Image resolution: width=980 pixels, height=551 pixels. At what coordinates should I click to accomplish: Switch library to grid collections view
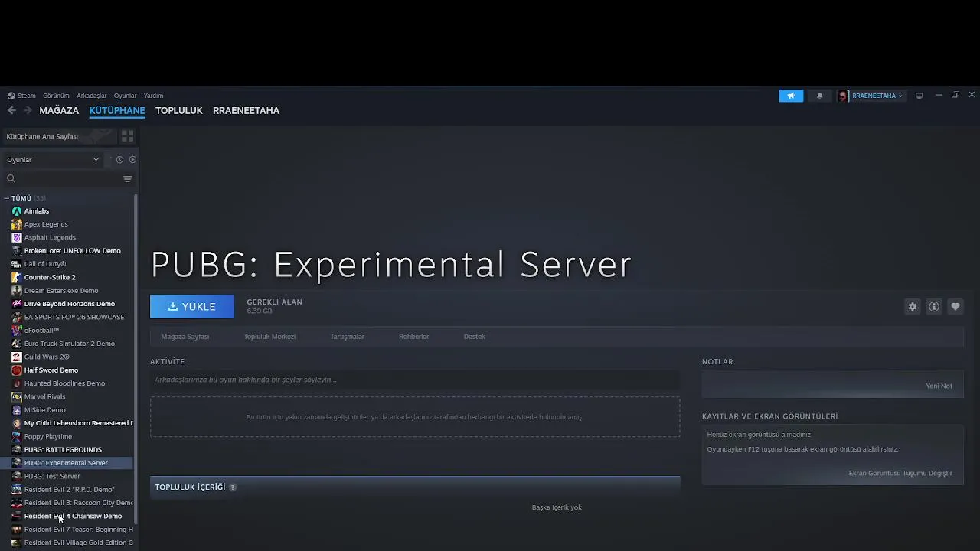click(x=127, y=136)
